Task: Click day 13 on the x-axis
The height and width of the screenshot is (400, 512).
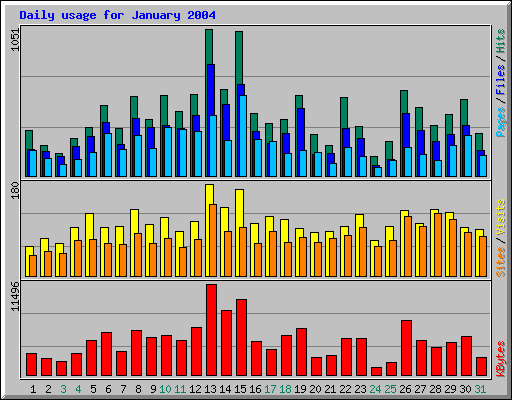Action: [x=210, y=389]
